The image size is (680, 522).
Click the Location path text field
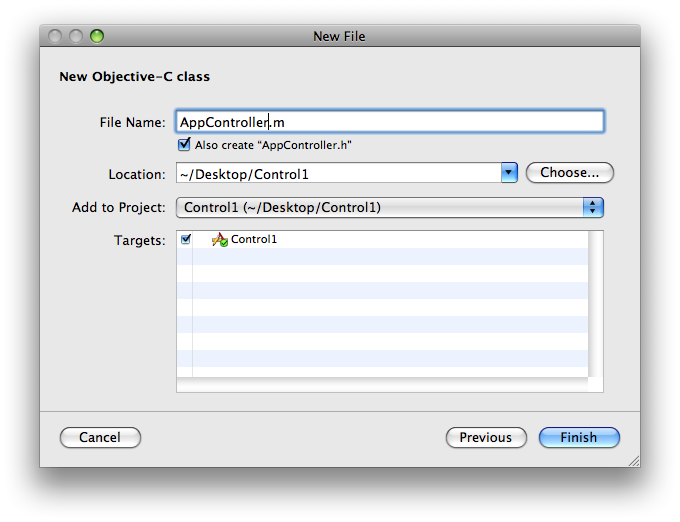(339, 173)
